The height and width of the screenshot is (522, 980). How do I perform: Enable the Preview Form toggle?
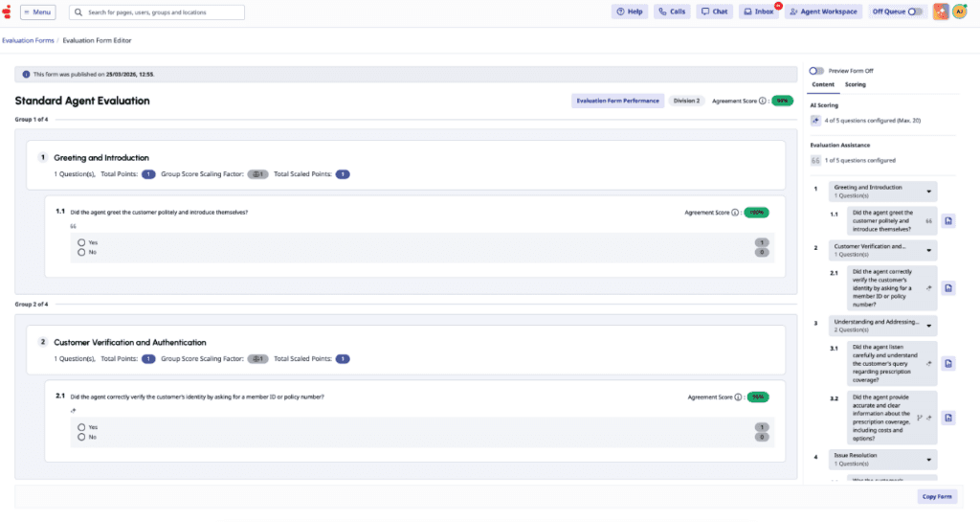(x=816, y=71)
